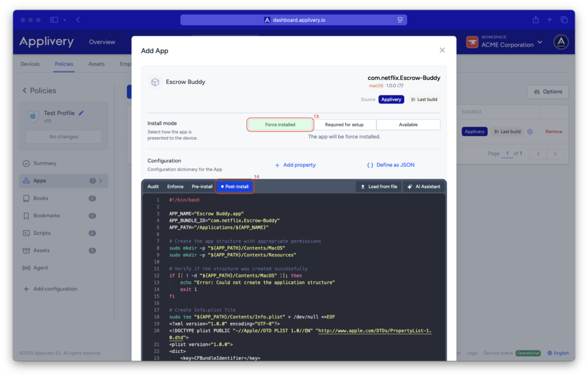Viewport: 588px width, 377px height.
Task: Click the Scripts terminal icon
Action: click(26, 233)
